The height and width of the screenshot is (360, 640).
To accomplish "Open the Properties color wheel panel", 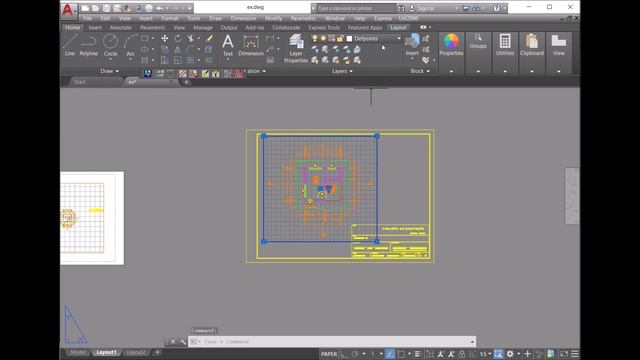I will point(451,44).
